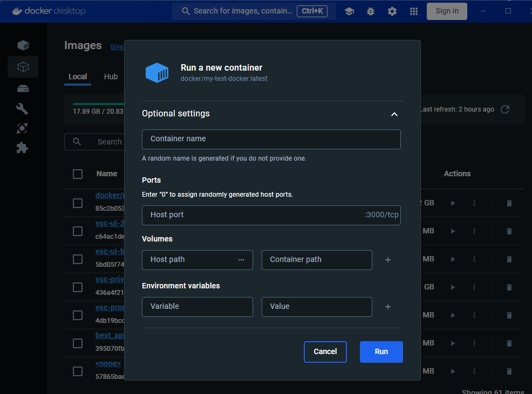Delete the vsc-priv image row

coord(509,287)
